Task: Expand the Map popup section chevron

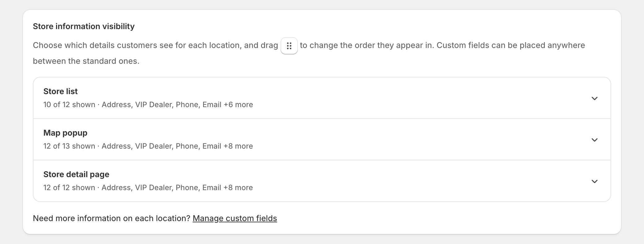Action: click(x=594, y=140)
